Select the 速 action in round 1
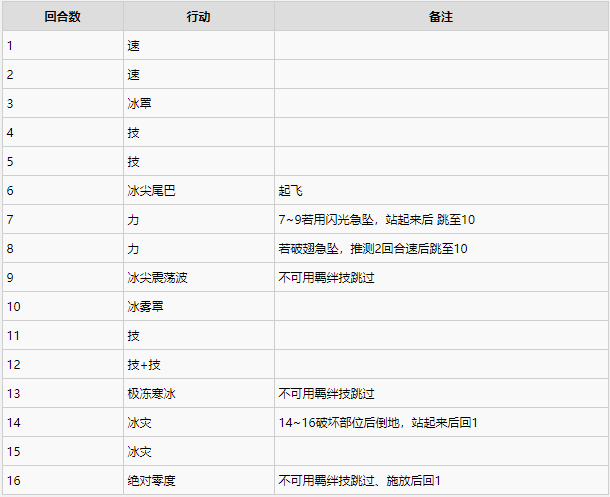 pos(133,46)
